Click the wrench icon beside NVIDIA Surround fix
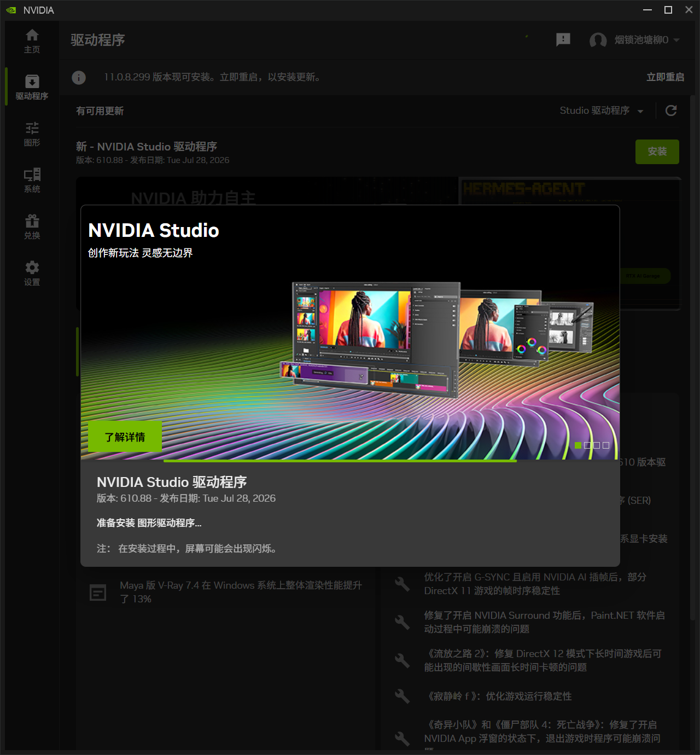This screenshot has width=700, height=755. point(402,622)
